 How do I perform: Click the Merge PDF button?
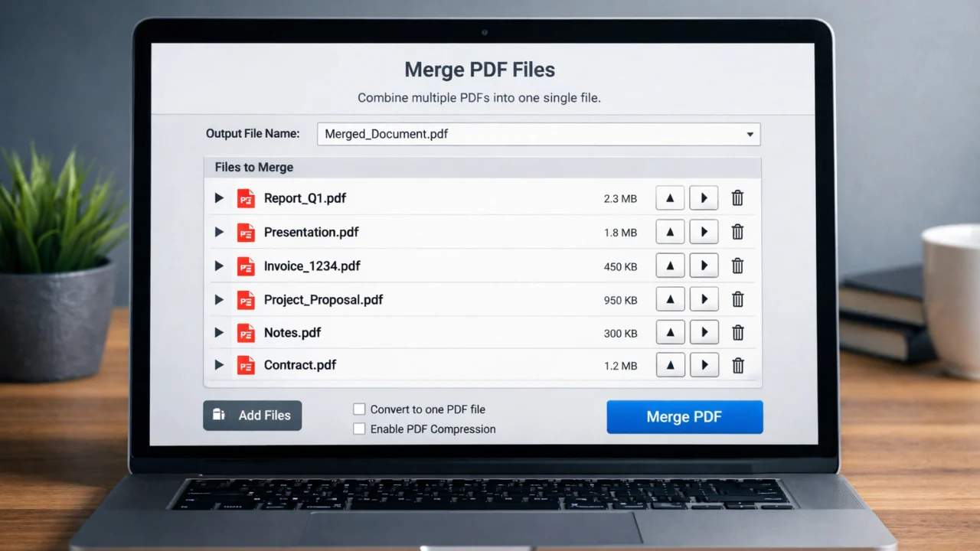(x=684, y=417)
